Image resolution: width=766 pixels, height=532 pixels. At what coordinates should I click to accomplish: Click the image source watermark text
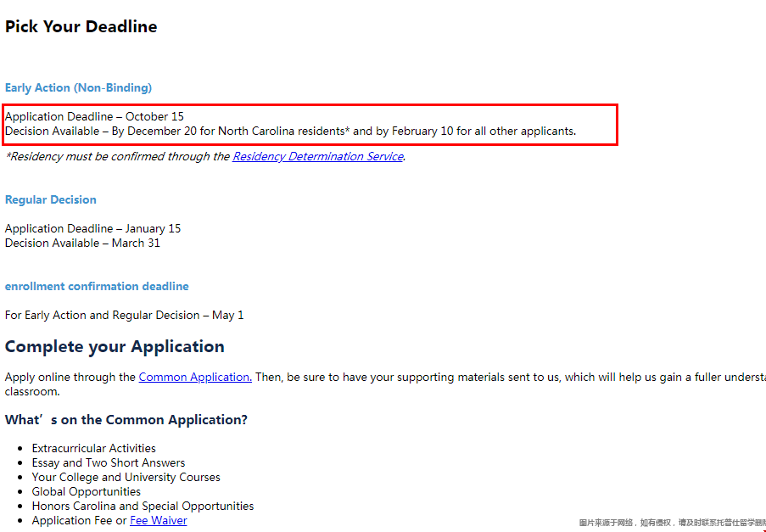pyautogui.click(x=671, y=524)
